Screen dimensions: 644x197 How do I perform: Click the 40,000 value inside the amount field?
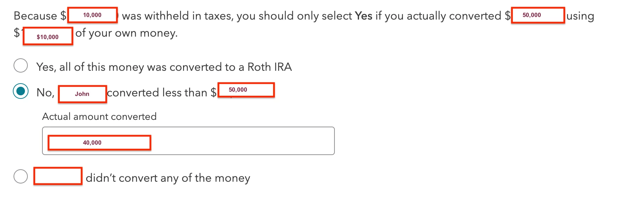coord(92,143)
